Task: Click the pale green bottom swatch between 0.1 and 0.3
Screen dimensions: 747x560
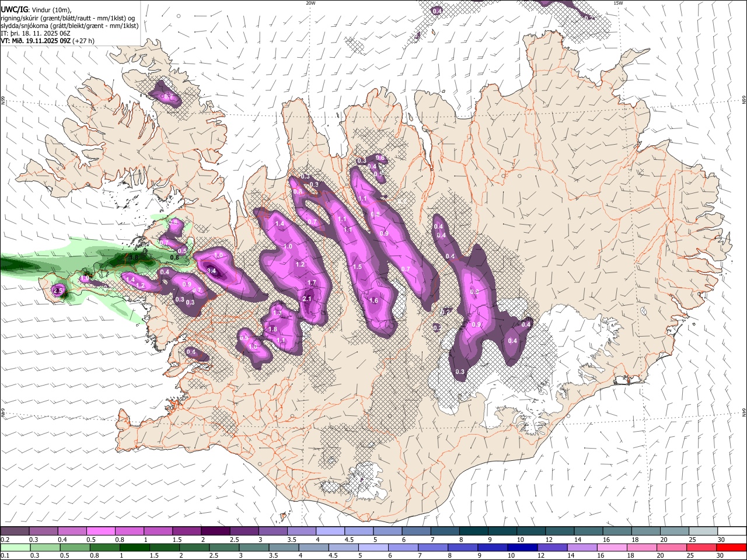Action: [15, 547]
